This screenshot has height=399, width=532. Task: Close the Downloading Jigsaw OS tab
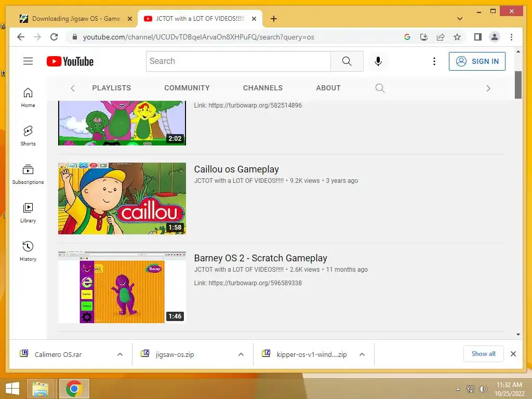tap(129, 19)
